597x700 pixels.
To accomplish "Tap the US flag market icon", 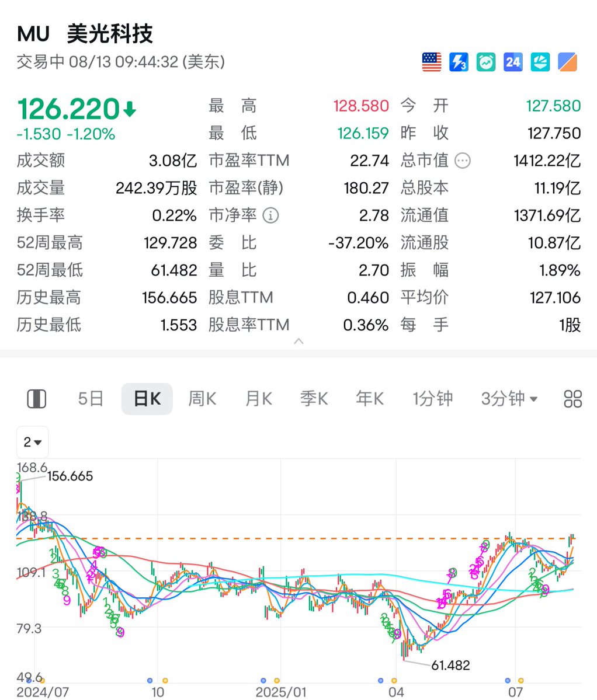I will [431, 62].
